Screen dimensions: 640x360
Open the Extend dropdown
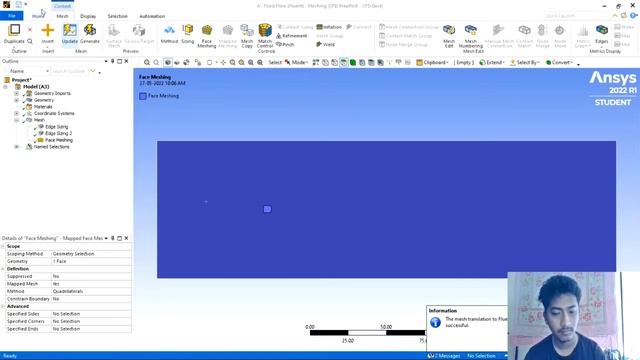pyautogui.click(x=492, y=62)
